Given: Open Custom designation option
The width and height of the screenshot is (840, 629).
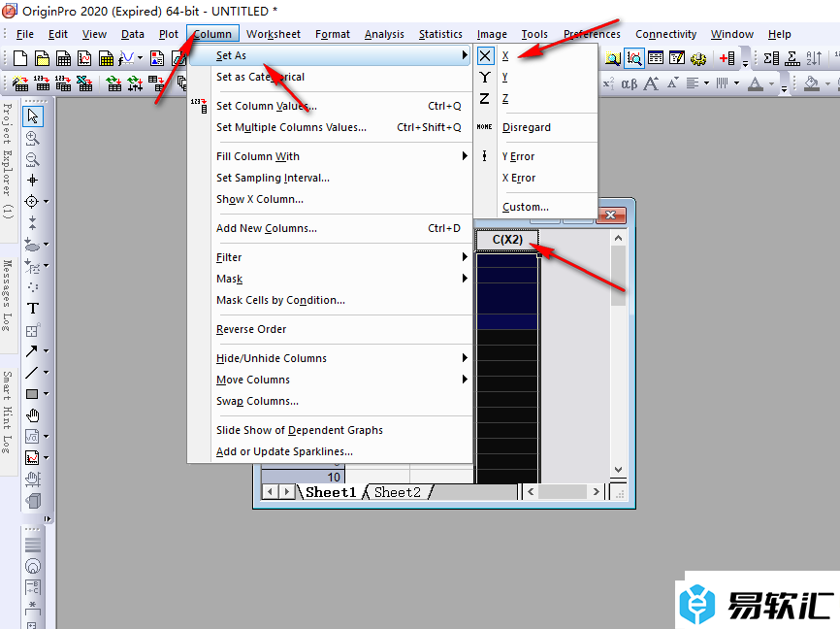Looking at the screenshot, I should tap(535, 207).
